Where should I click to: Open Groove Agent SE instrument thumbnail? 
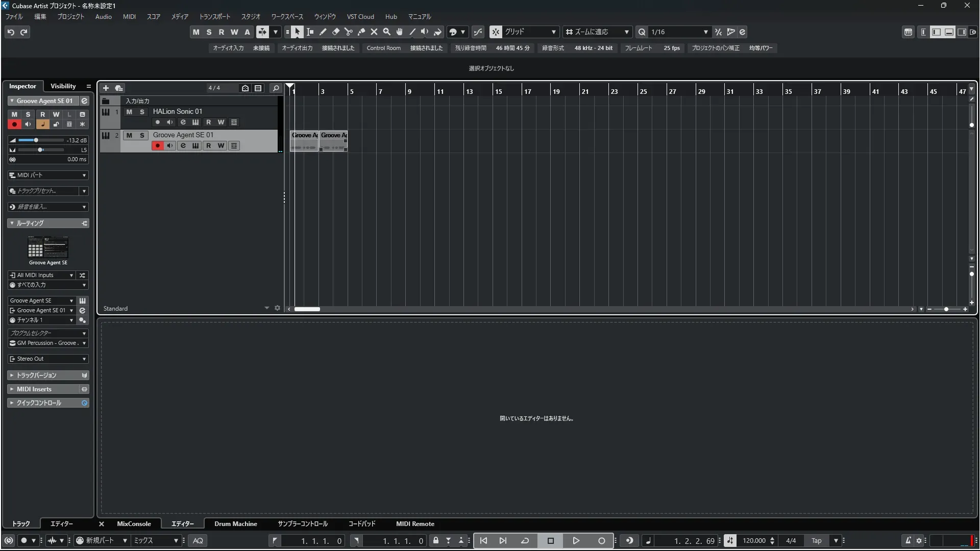tap(48, 248)
